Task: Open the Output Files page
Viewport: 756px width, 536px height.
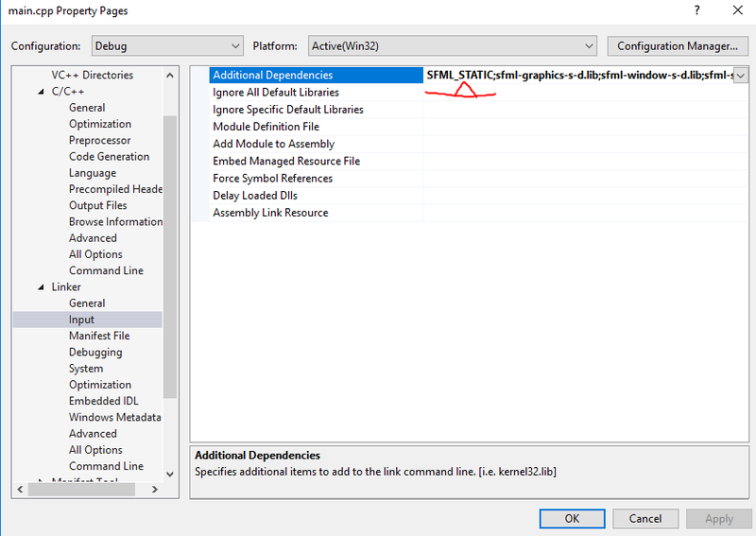Action: pyautogui.click(x=97, y=205)
